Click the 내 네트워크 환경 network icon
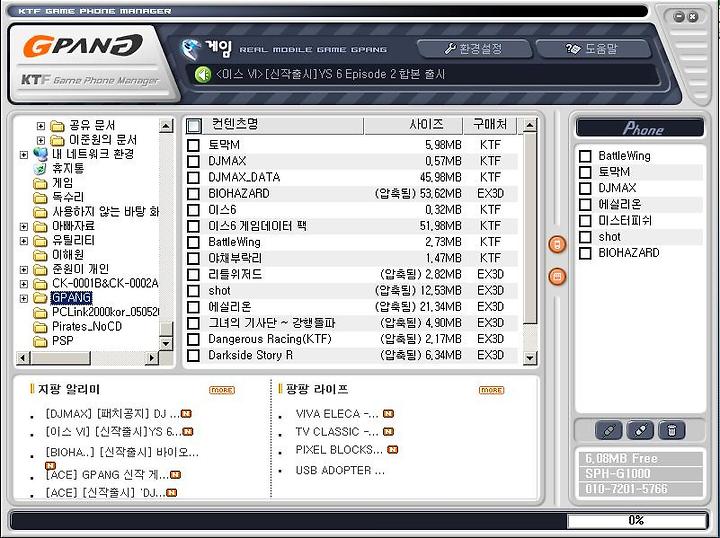The width and height of the screenshot is (720, 538). click(40, 154)
